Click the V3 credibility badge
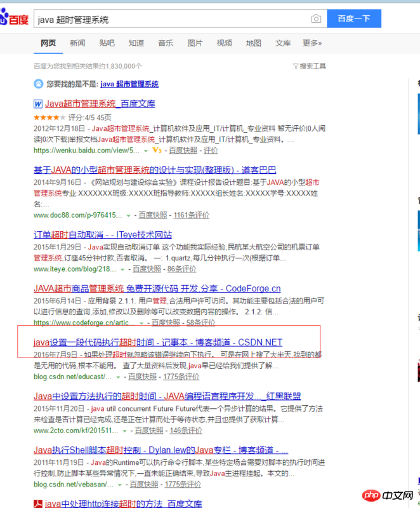The image size is (420, 508). point(157,150)
